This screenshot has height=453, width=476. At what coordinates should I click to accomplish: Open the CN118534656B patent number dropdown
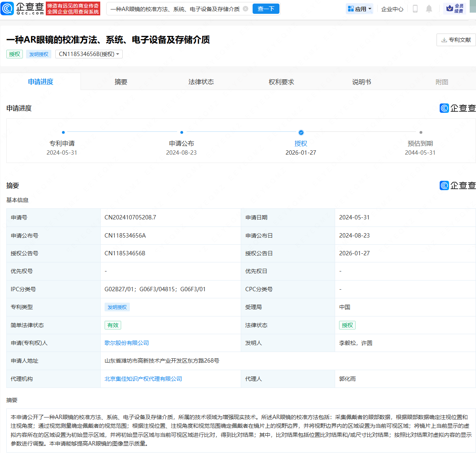pos(89,54)
